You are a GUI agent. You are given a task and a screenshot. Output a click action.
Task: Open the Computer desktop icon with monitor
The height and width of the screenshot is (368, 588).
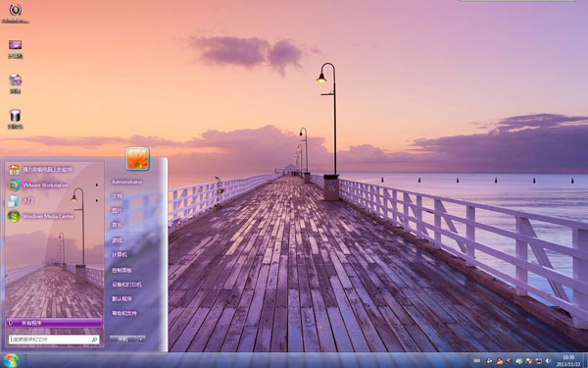(16, 49)
